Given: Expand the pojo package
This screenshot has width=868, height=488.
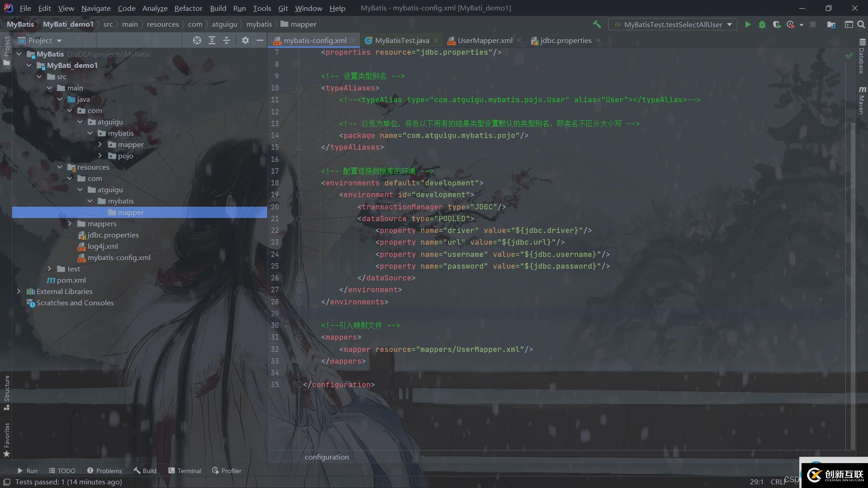Looking at the screenshot, I should [100, 156].
